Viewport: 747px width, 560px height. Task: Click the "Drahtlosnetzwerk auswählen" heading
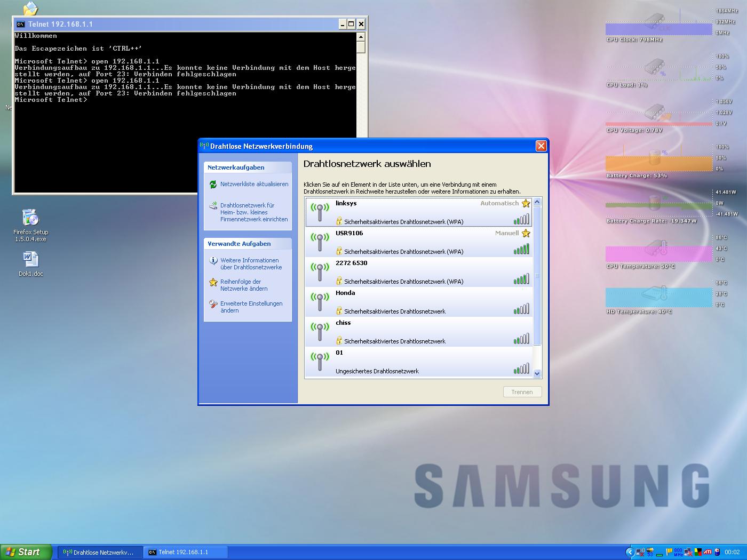[367, 164]
